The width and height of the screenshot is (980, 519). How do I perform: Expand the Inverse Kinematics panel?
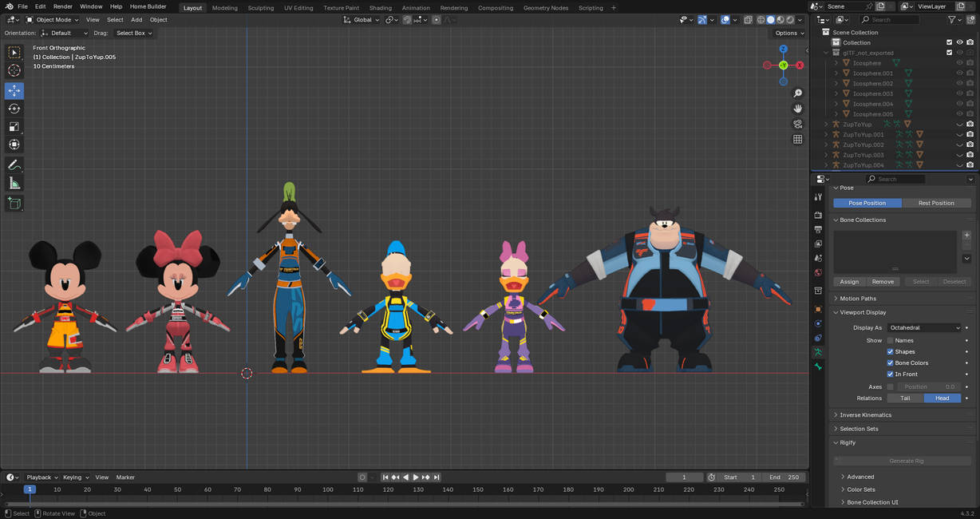tap(865, 415)
